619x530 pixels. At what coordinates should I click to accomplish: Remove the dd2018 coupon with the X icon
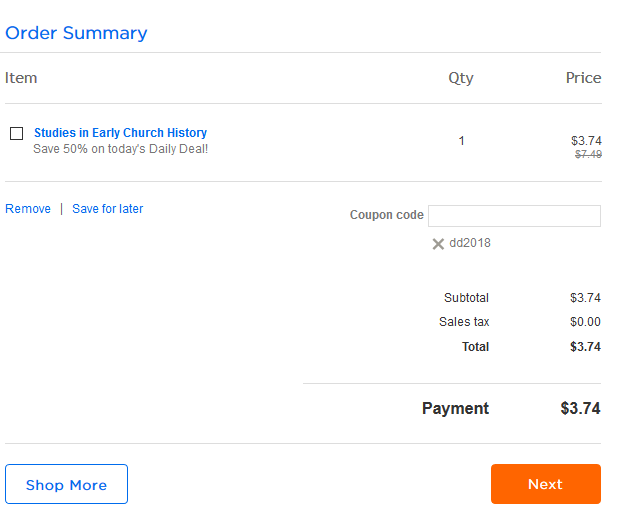coord(438,244)
